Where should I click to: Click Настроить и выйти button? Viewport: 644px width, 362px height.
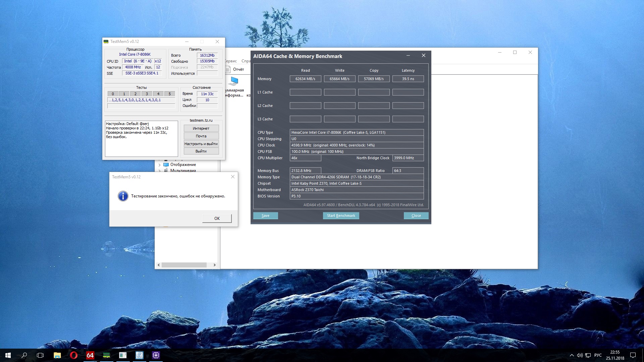(x=201, y=144)
